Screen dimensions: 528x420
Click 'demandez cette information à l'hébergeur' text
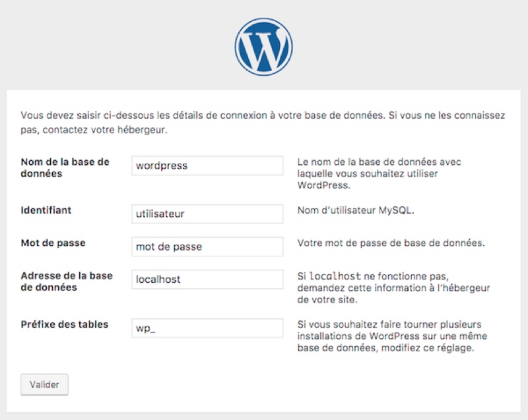pyautogui.click(x=393, y=288)
